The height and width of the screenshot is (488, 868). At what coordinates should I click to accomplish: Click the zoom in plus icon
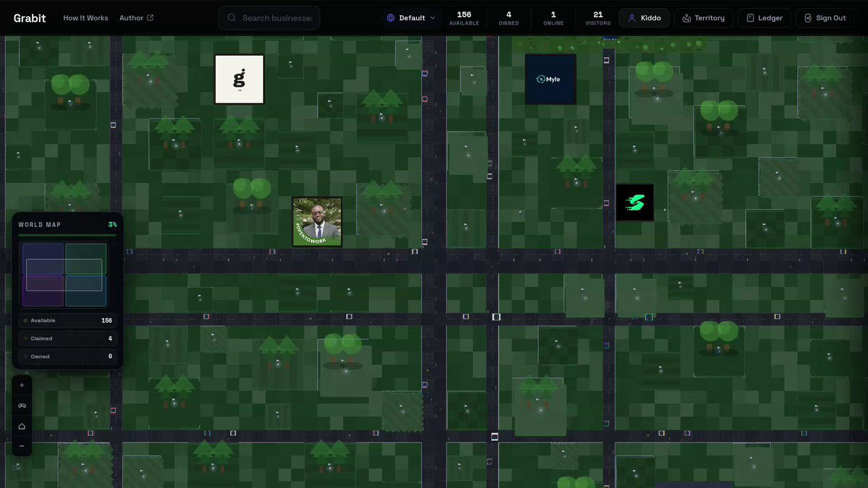click(22, 385)
